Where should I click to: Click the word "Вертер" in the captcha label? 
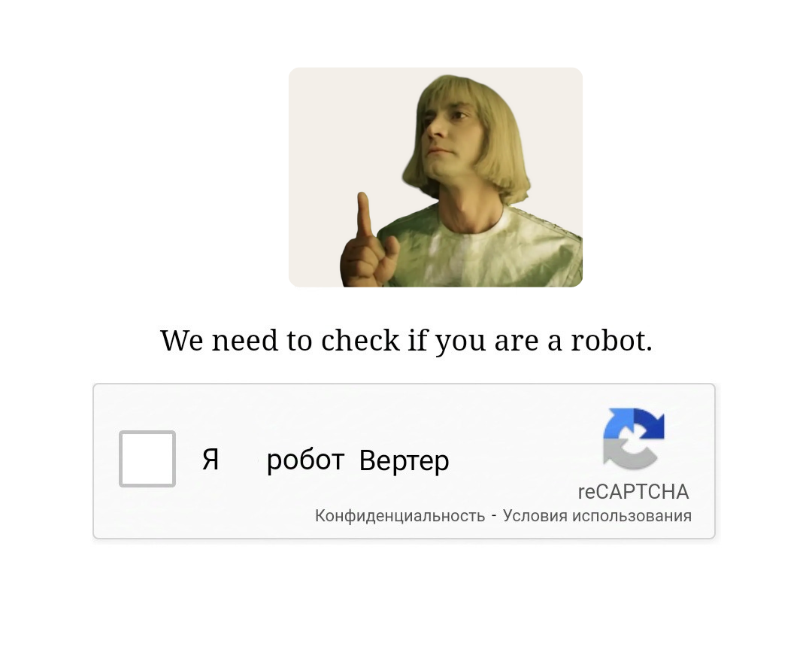[404, 460]
